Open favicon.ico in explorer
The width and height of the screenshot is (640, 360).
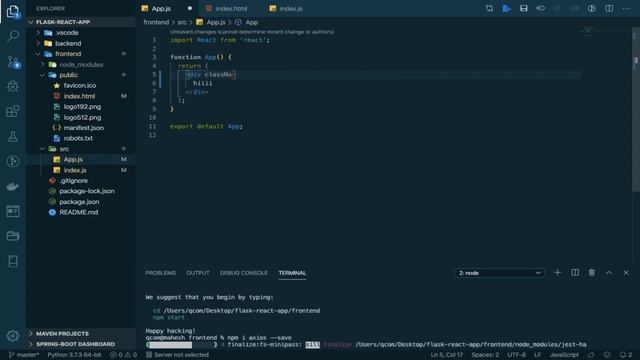[81, 86]
